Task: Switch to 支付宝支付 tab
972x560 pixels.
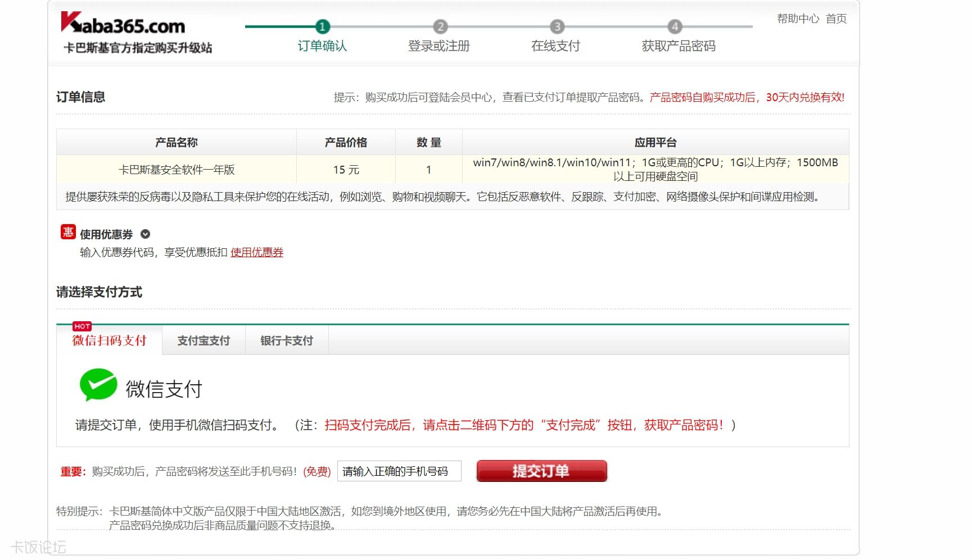Action: tap(204, 340)
